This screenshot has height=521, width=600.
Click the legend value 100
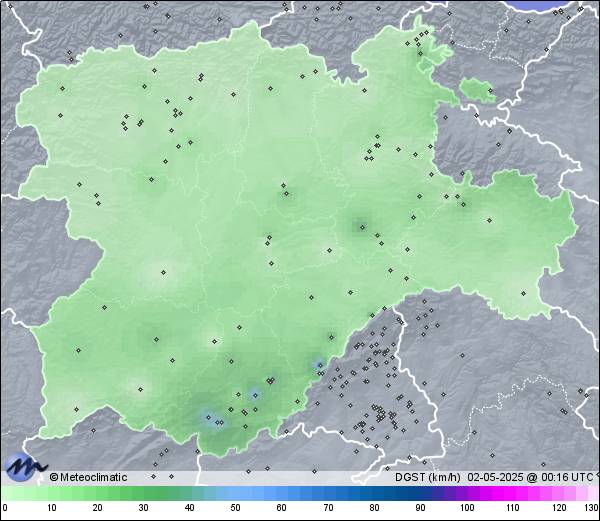[x=467, y=508]
